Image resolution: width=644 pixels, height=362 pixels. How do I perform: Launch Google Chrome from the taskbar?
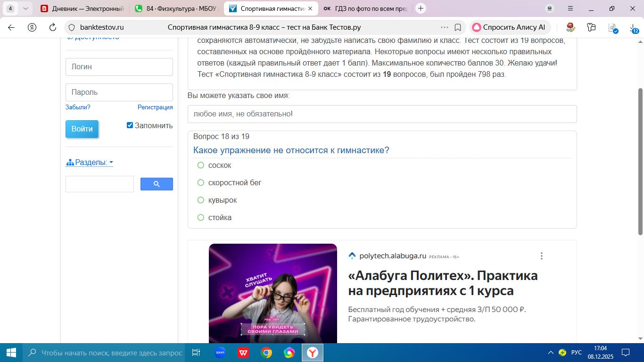266,353
